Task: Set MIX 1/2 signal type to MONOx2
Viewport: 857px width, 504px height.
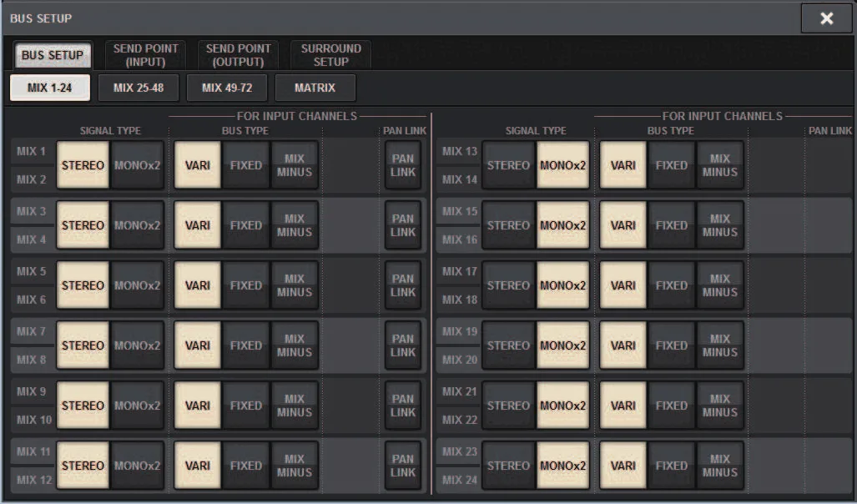Action: [x=137, y=165]
